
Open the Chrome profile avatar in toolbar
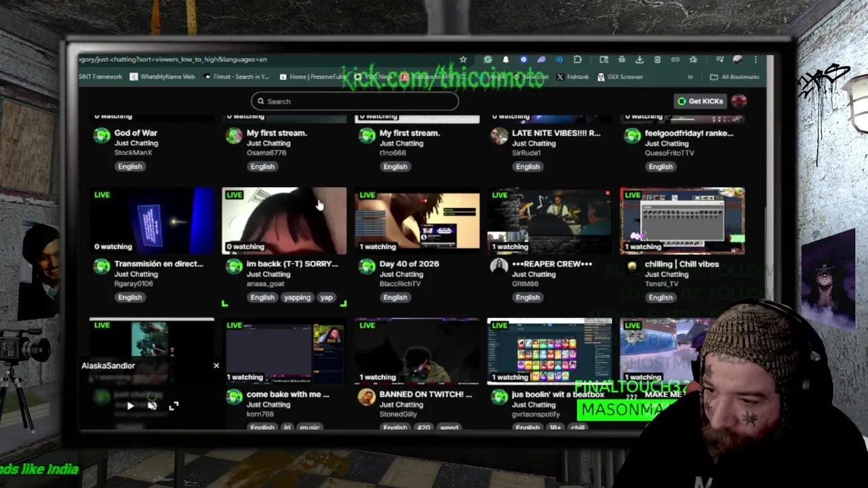738,60
